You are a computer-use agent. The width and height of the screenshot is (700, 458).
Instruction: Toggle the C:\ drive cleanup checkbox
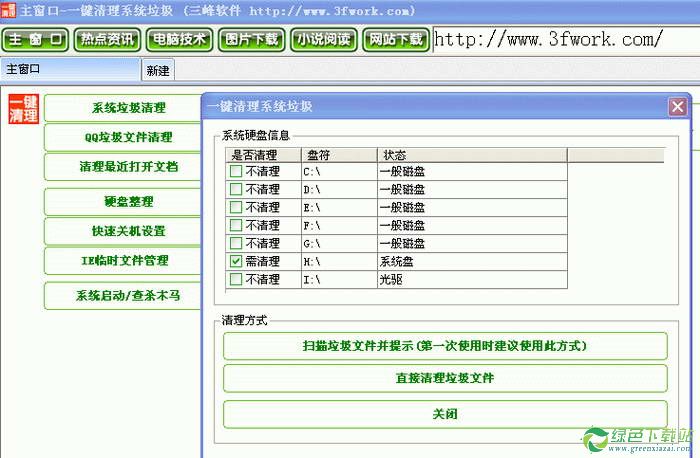[x=236, y=171]
